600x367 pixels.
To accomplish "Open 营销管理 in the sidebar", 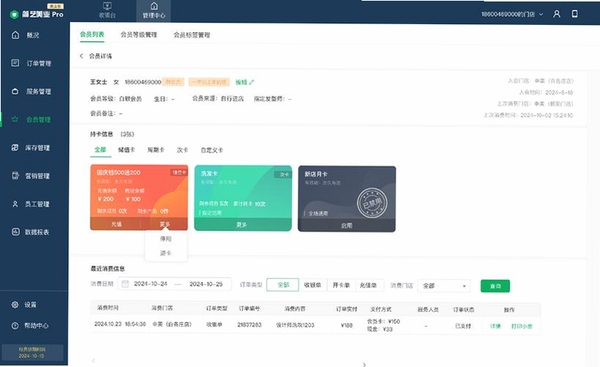I will [31, 176].
